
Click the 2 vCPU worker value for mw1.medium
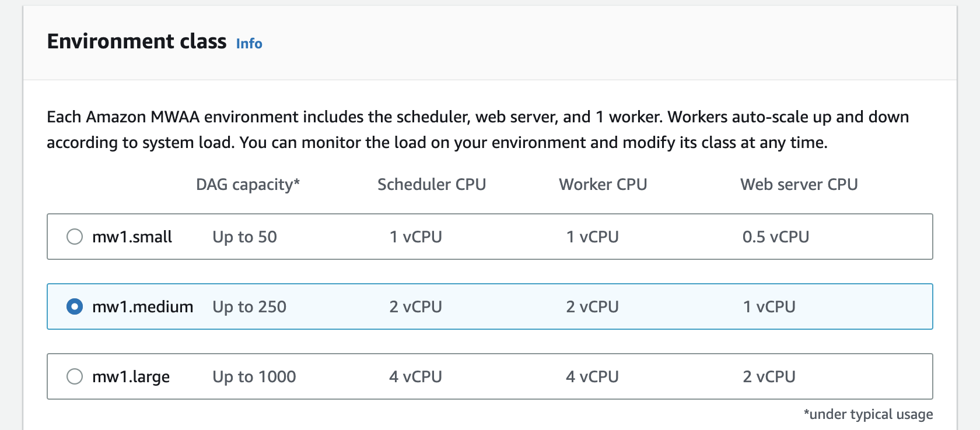click(x=592, y=306)
